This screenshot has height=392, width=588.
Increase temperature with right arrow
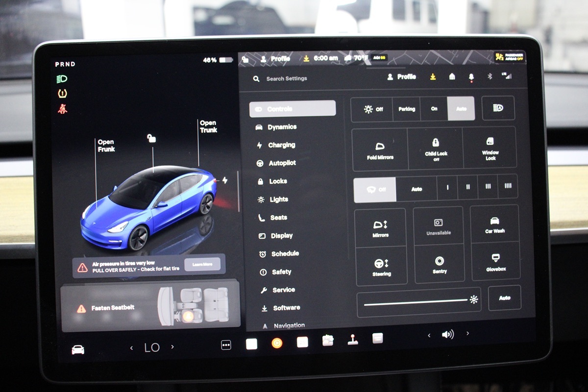tap(172, 347)
